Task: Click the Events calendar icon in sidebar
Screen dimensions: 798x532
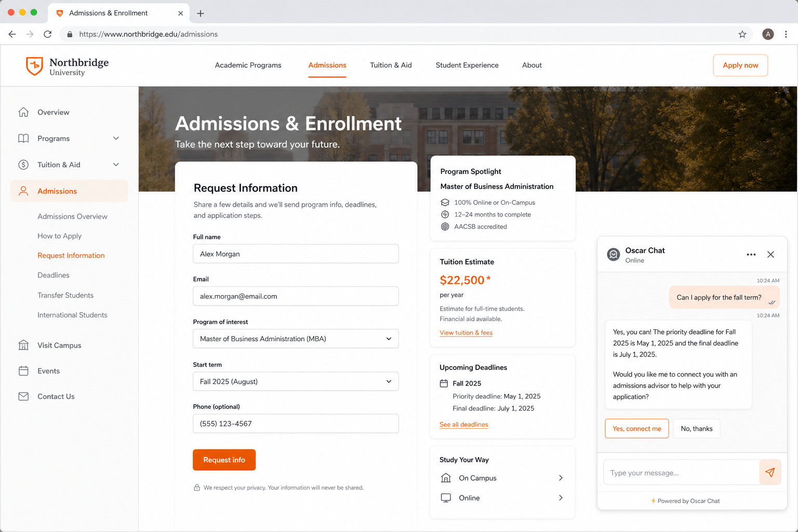Action: coord(23,371)
